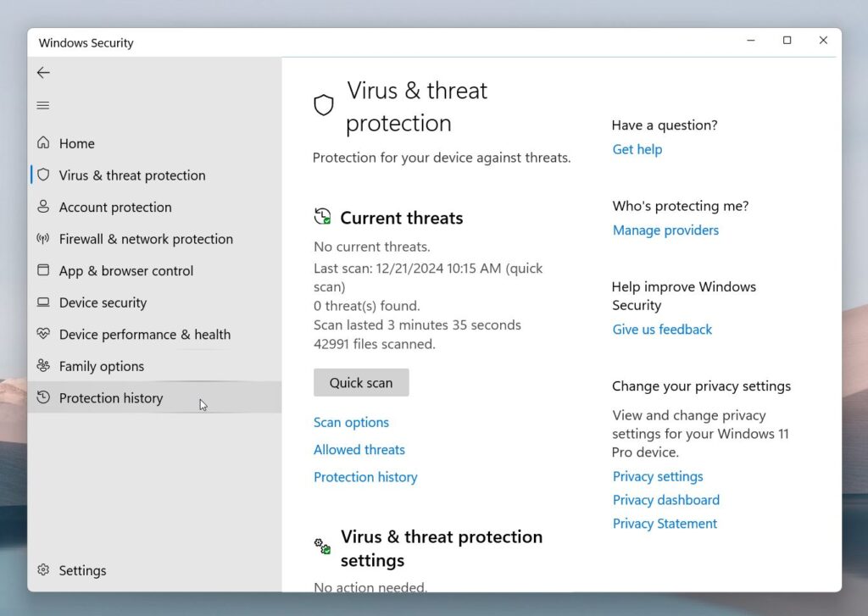Select Protection history in the sidebar
The image size is (868, 616).
point(110,398)
